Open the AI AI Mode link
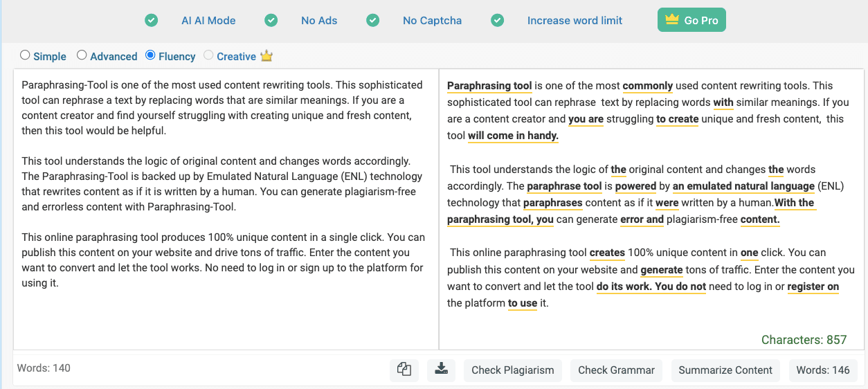 [208, 21]
